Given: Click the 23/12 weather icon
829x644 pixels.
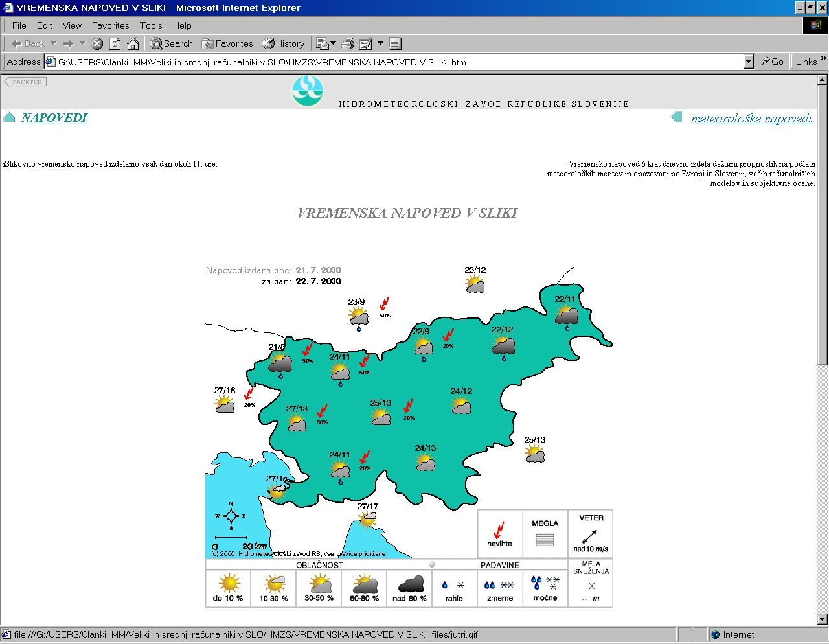Looking at the screenshot, I should 475,284.
